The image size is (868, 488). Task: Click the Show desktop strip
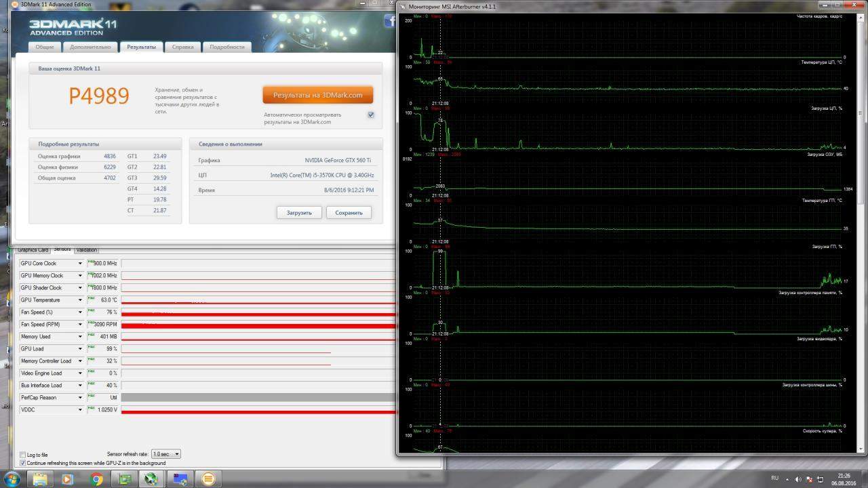pyautogui.click(x=864, y=479)
